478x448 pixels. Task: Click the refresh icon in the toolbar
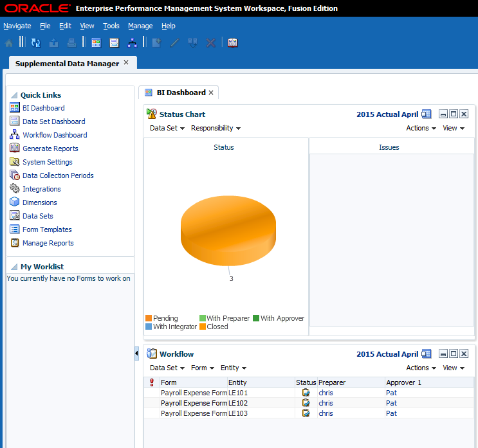(36, 42)
